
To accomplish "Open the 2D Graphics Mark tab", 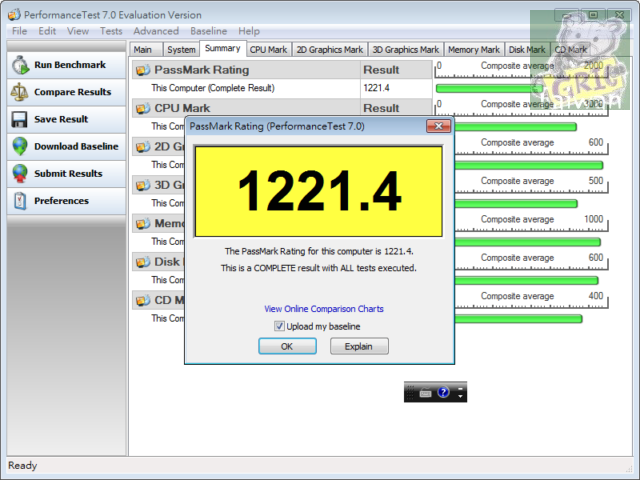I will (330, 49).
